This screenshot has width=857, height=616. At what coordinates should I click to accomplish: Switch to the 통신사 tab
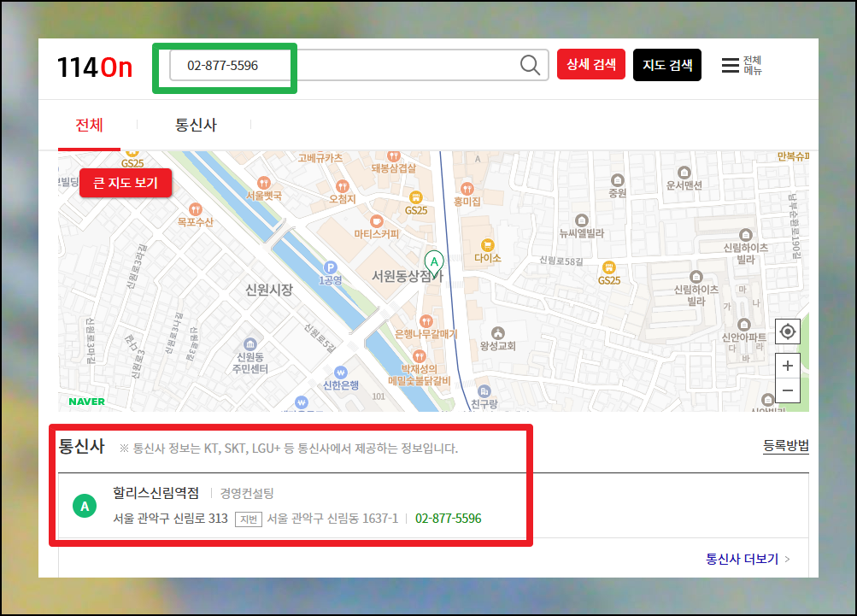click(x=196, y=126)
